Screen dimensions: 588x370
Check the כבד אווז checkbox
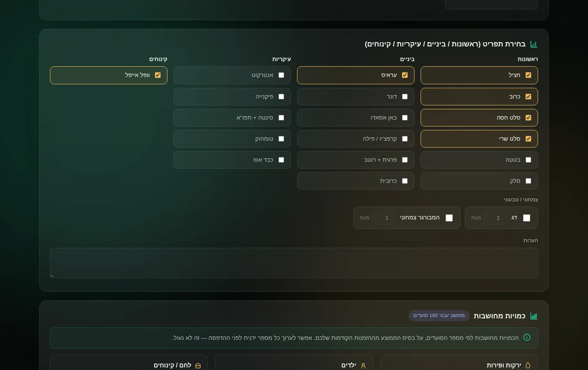click(x=281, y=160)
